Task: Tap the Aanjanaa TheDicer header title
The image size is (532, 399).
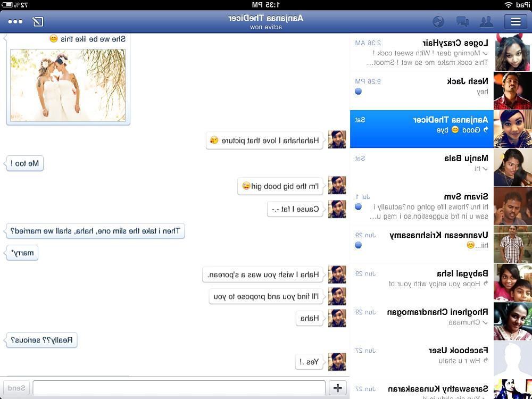Action: click(x=265, y=18)
